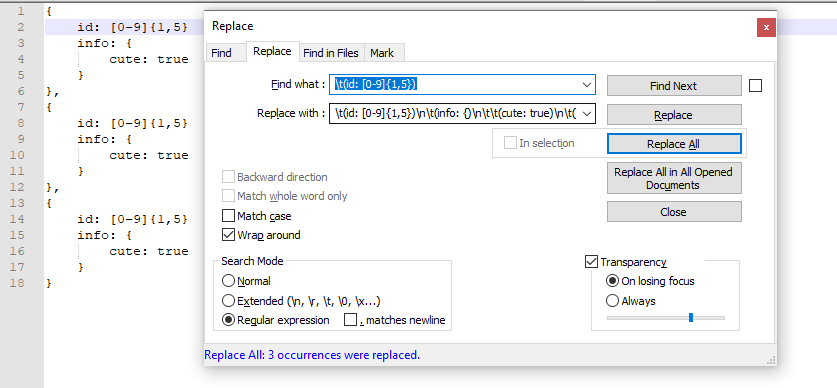Click 'cute: true' on line 16
Image resolution: width=837 pixels, height=388 pixels.
[x=148, y=251]
